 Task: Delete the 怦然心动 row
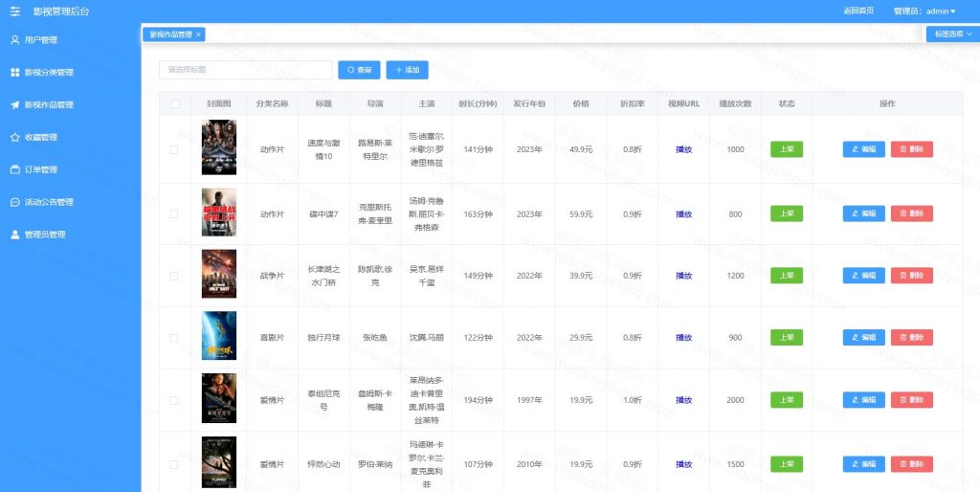[912, 464]
